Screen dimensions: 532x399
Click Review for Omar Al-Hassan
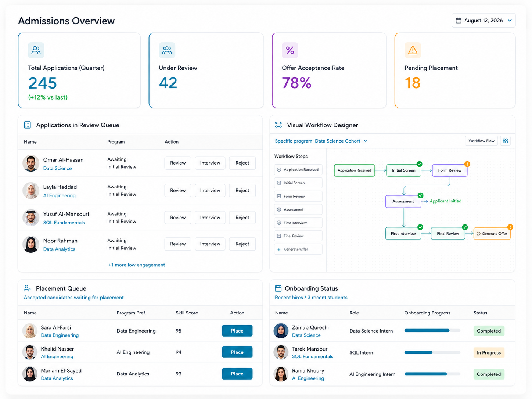tap(178, 163)
